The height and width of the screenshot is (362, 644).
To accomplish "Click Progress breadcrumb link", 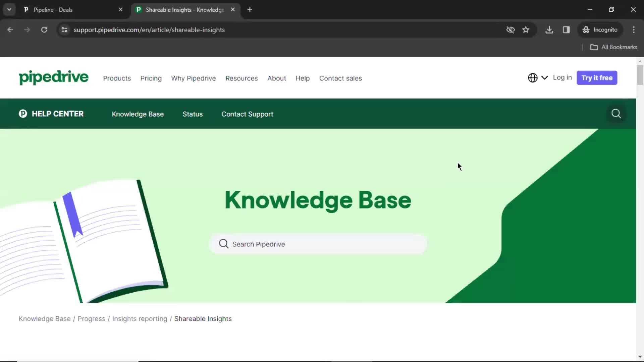I will (91, 319).
